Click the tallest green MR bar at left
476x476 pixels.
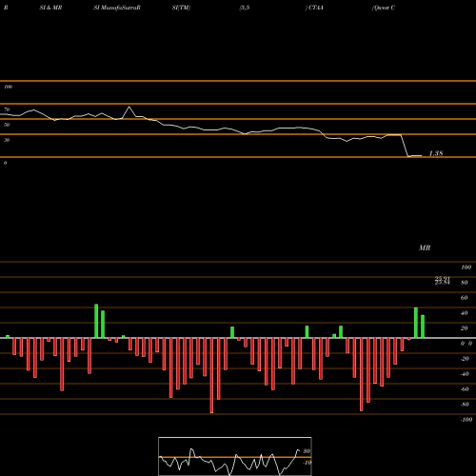coord(96,321)
